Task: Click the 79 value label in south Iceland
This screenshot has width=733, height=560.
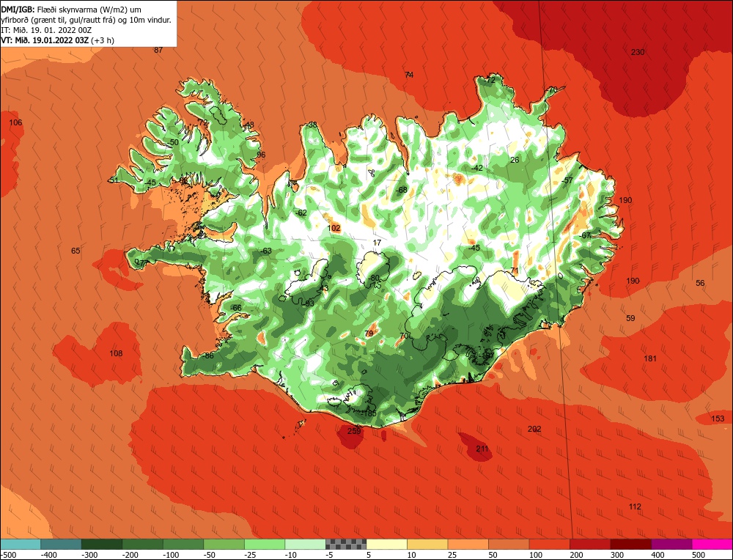Action: (369, 334)
